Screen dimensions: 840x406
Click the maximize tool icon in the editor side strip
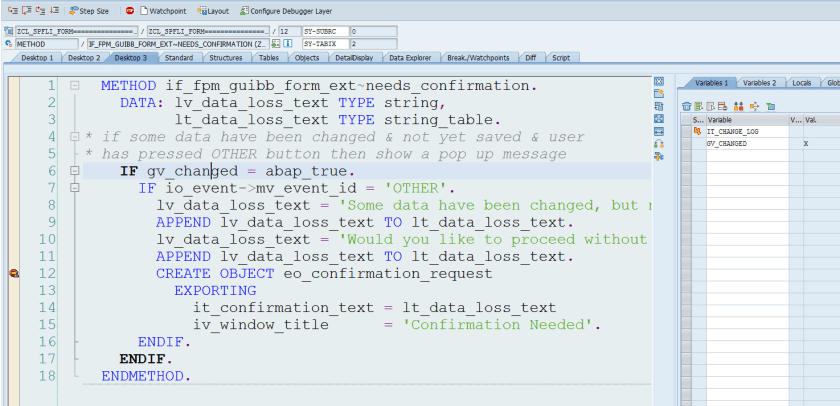coord(659,118)
